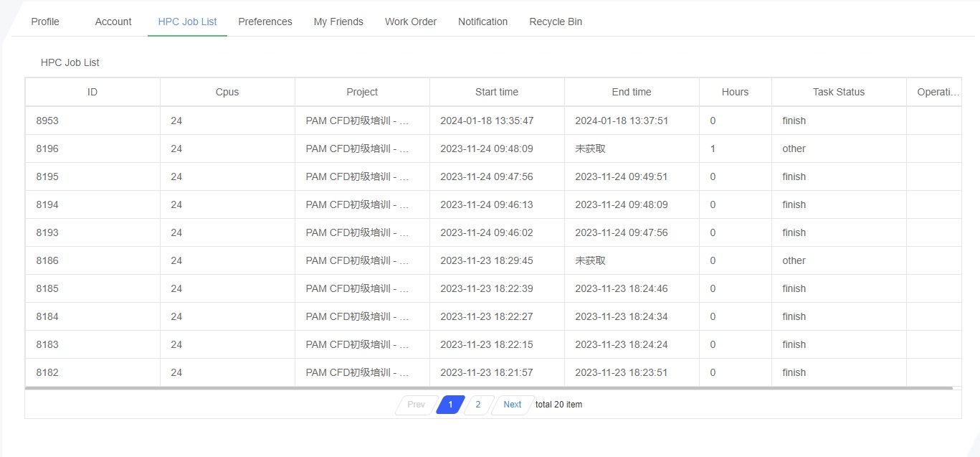This screenshot has height=457, width=980.
Task: Click other status for job 8196
Action: point(794,149)
